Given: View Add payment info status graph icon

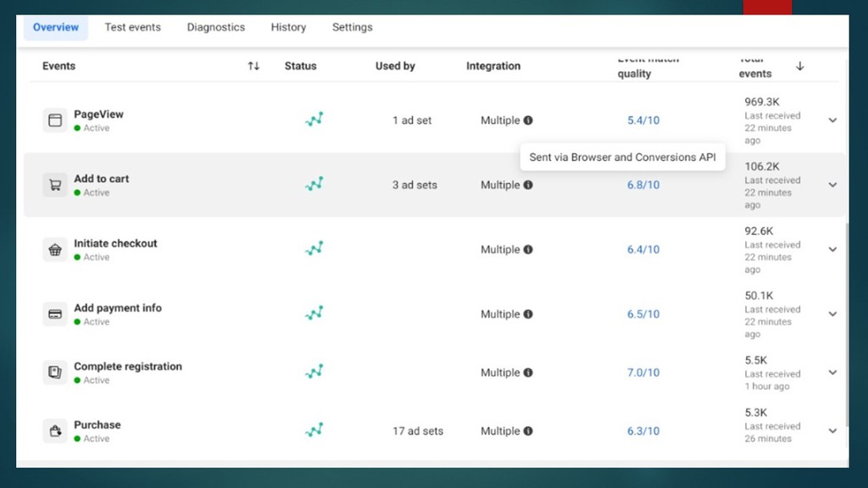Looking at the screenshot, I should (314, 313).
